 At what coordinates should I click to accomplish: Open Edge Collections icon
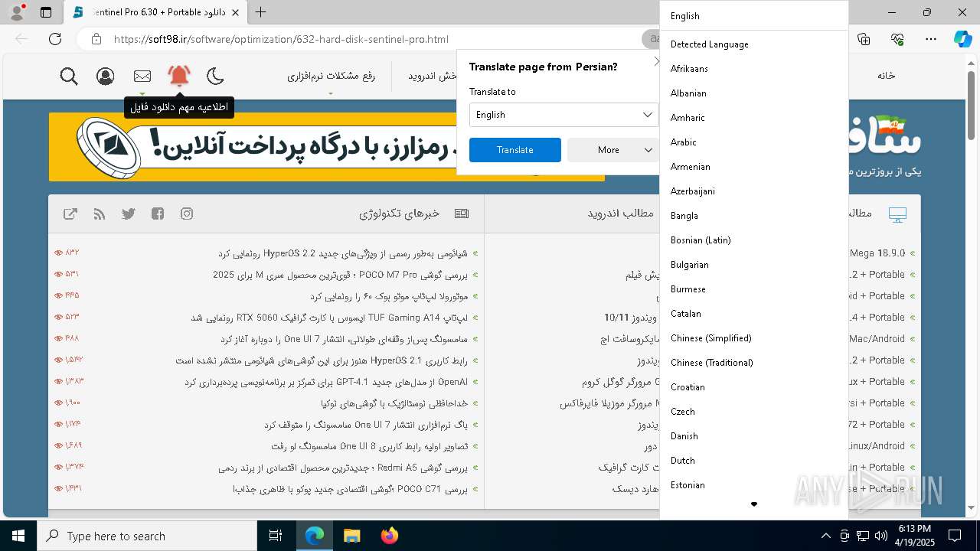pos(864,39)
